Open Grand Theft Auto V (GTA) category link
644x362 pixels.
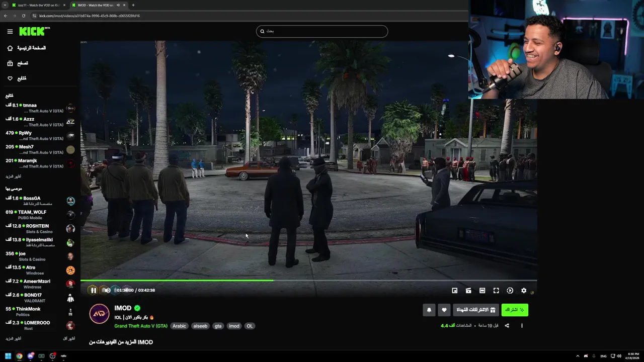(x=141, y=326)
